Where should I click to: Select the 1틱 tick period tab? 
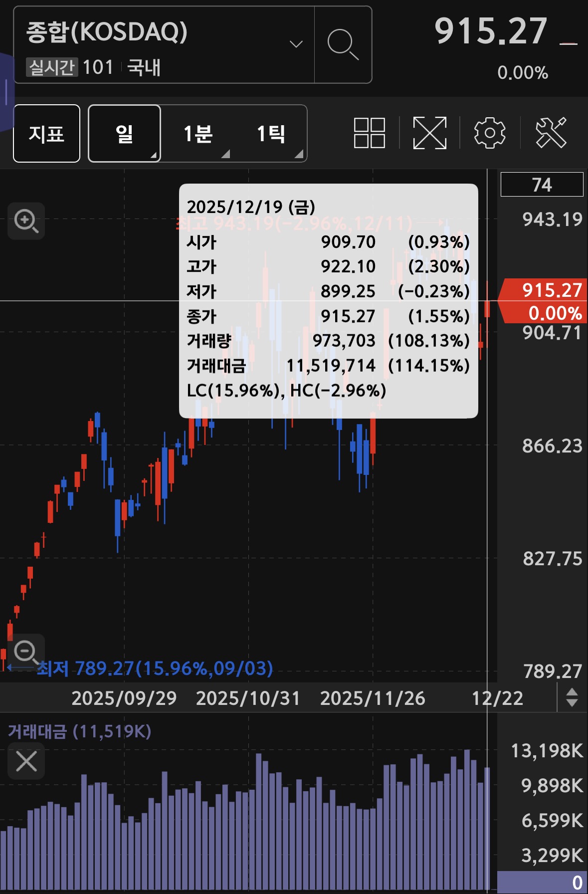271,133
